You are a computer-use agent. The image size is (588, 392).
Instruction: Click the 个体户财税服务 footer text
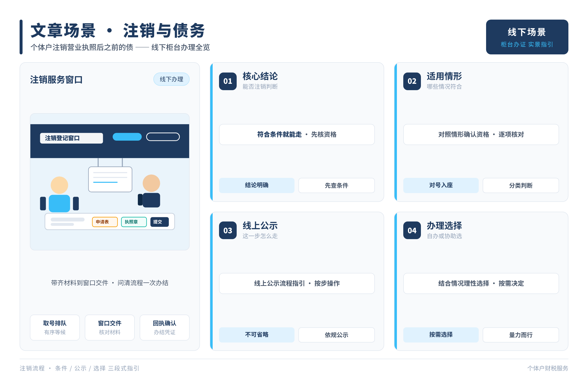(548, 368)
